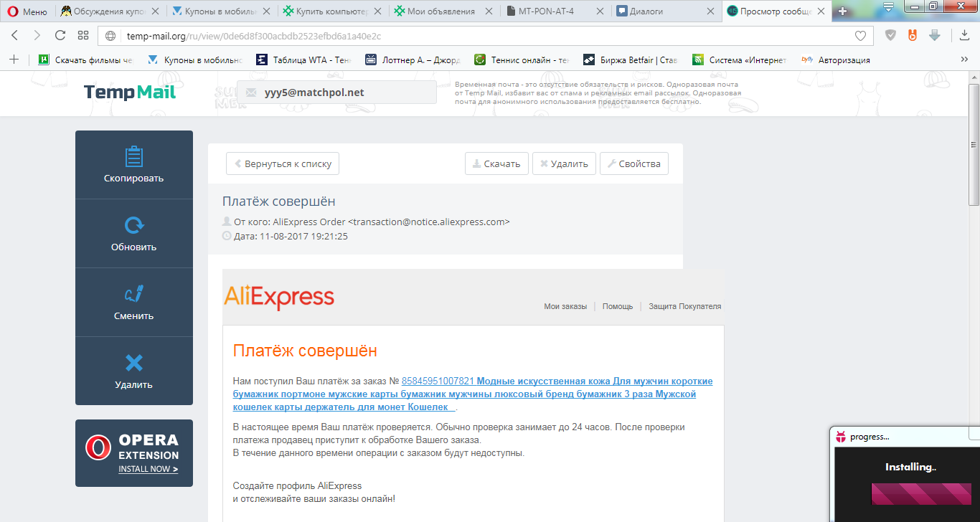Viewport: 980px width, 522px height.
Task: Click Вернуться к списку button
Action: click(x=283, y=163)
